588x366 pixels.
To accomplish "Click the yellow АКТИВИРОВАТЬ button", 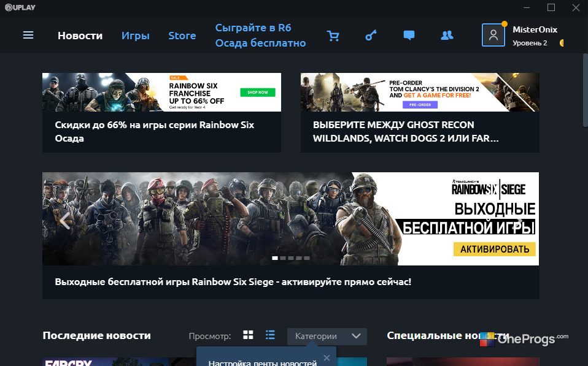I will click(x=494, y=249).
